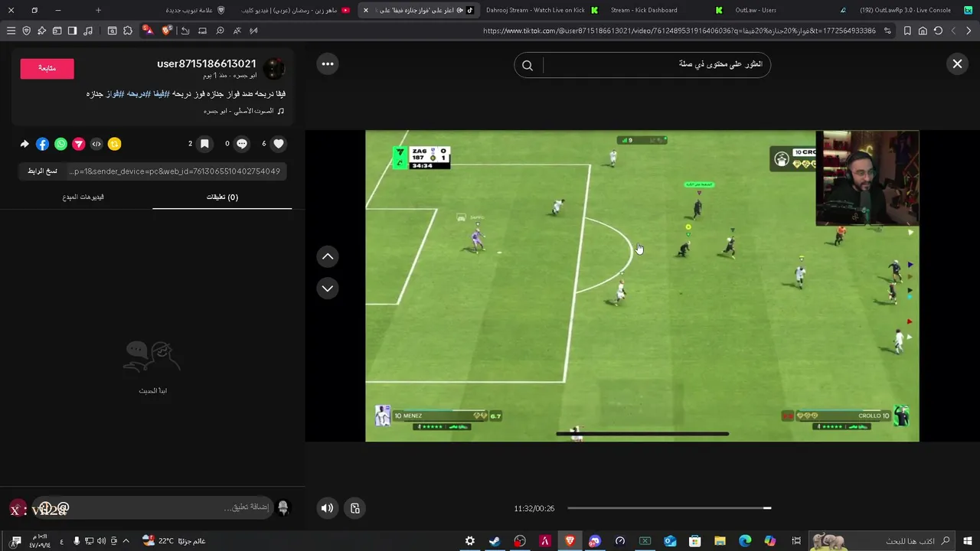
Task: Click the Brave Rewards triangle icon
Action: [x=148, y=31]
